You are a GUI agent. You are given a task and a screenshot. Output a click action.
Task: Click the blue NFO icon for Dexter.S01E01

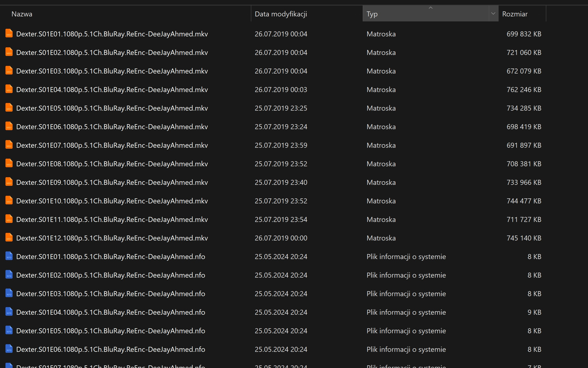pos(9,256)
